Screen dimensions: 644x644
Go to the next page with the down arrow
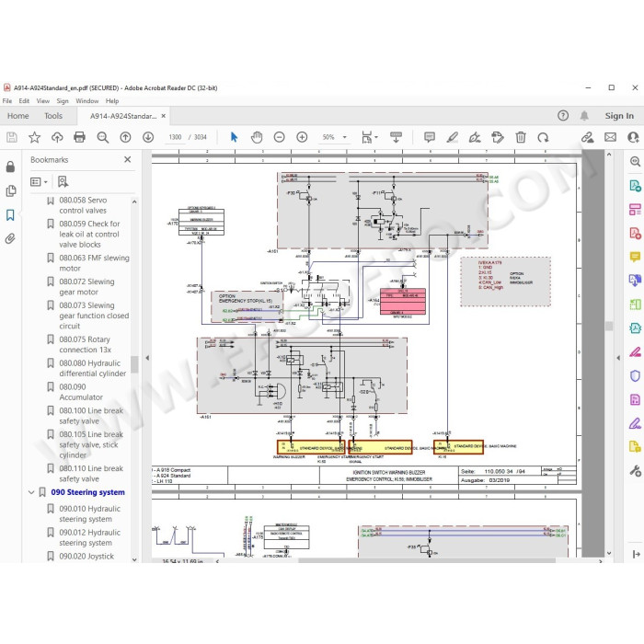(x=148, y=137)
